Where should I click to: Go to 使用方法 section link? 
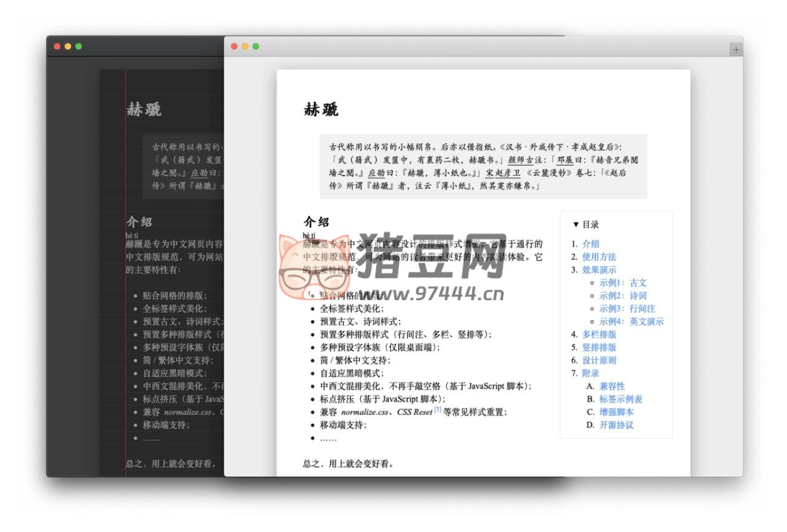pos(599,256)
